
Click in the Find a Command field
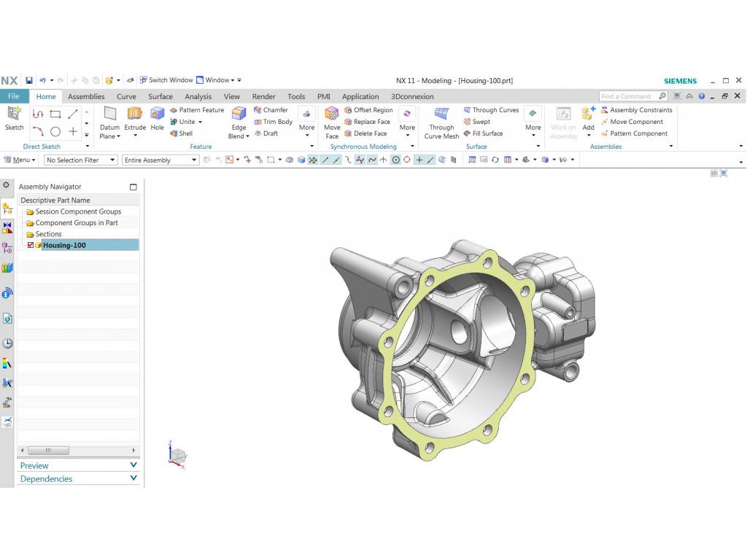coord(627,96)
